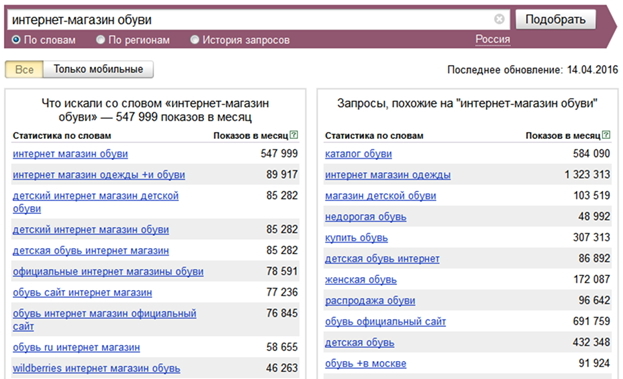The image size is (623, 379).
Task: Click the value '584 090'
Action: pyautogui.click(x=591, y=153)
